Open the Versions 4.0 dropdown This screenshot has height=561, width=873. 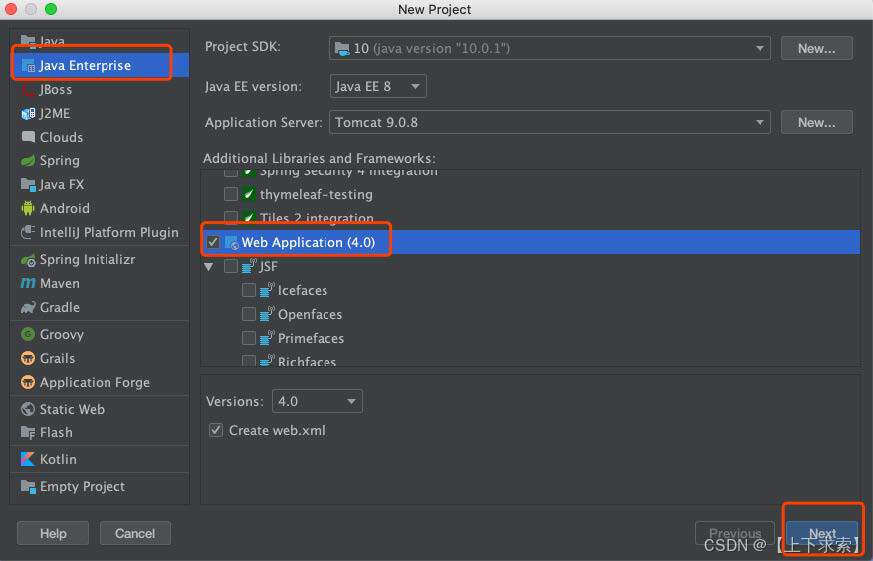pos(317,401)
